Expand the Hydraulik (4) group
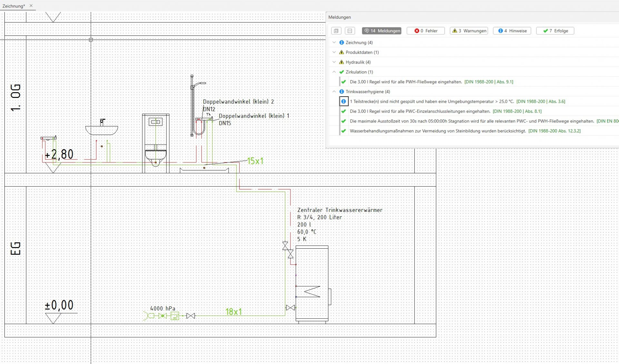619x364 pixels. [334, 62]
